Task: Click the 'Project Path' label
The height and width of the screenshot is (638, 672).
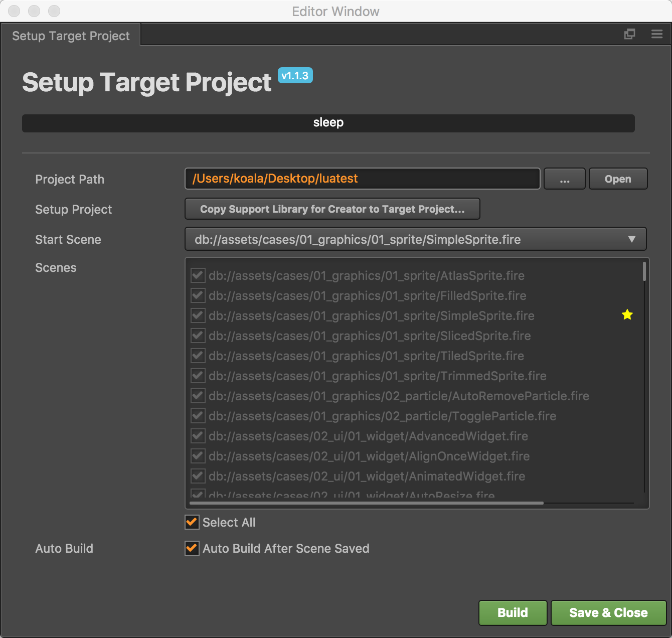Action: click(70, 180)
